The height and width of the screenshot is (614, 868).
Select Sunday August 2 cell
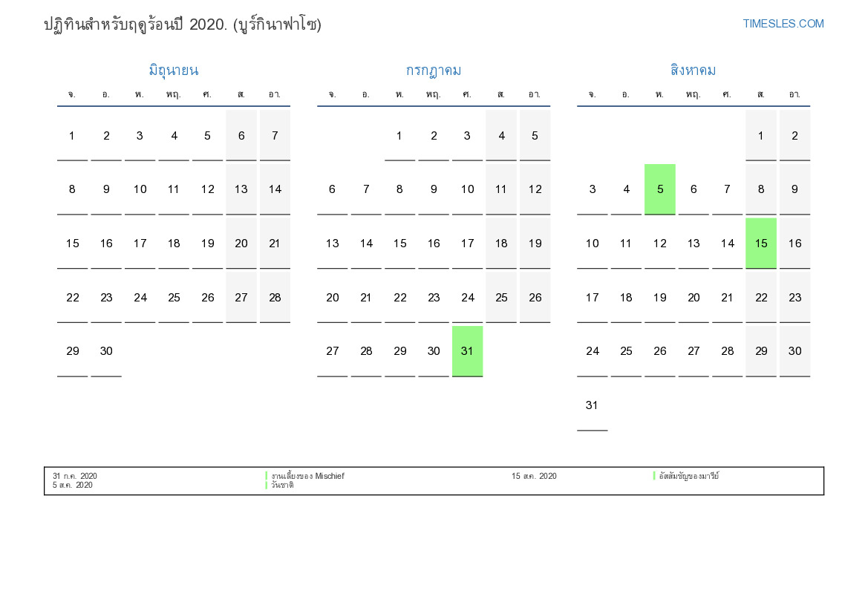pos(794,136)
